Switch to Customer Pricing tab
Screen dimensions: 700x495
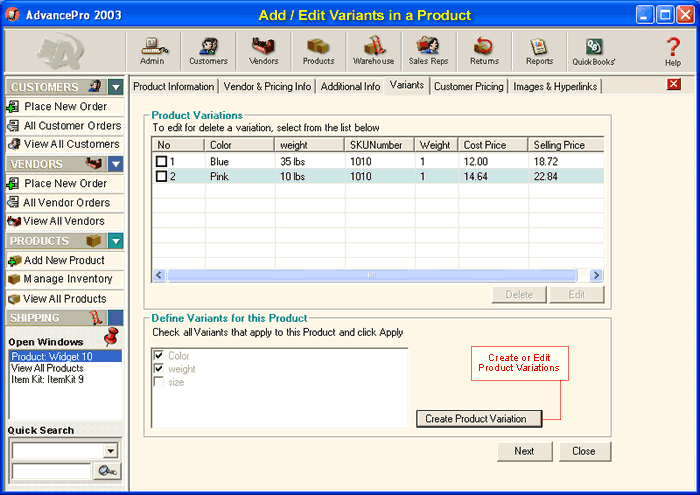(468, 87)
